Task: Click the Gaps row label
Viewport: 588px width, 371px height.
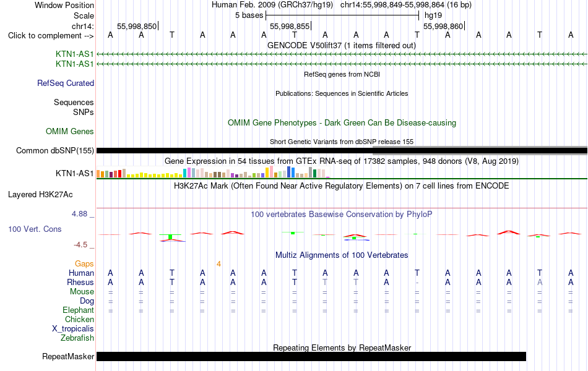Action: coord(84,264)
